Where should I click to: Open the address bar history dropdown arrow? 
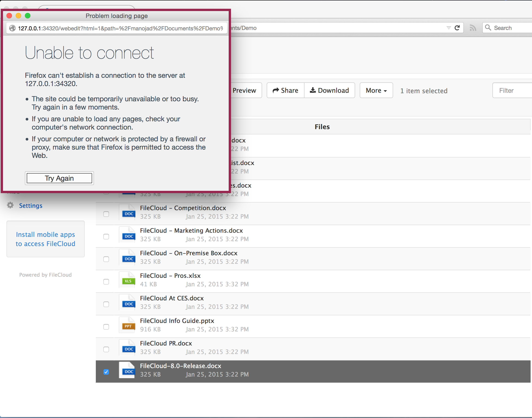(449, 28)
